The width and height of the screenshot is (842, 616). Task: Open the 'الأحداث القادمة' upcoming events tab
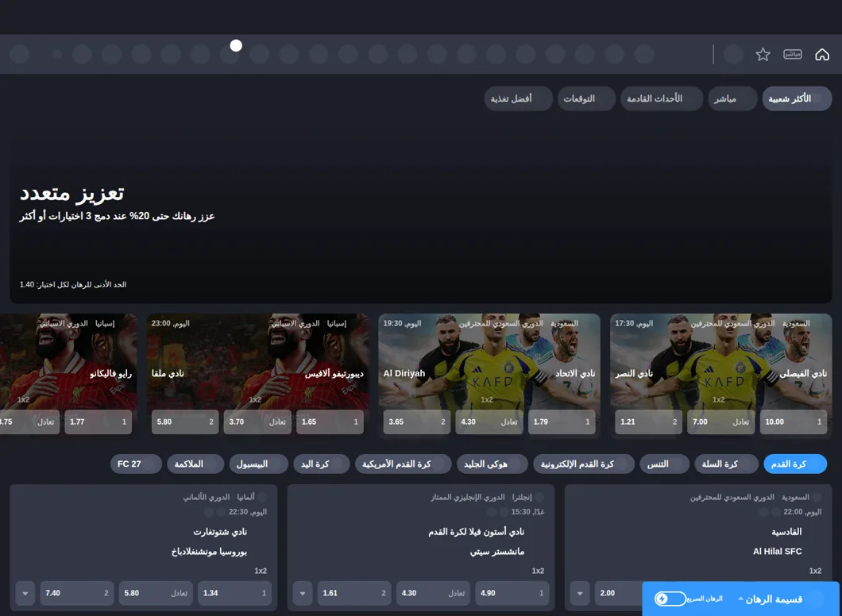[x=662, y=98]
